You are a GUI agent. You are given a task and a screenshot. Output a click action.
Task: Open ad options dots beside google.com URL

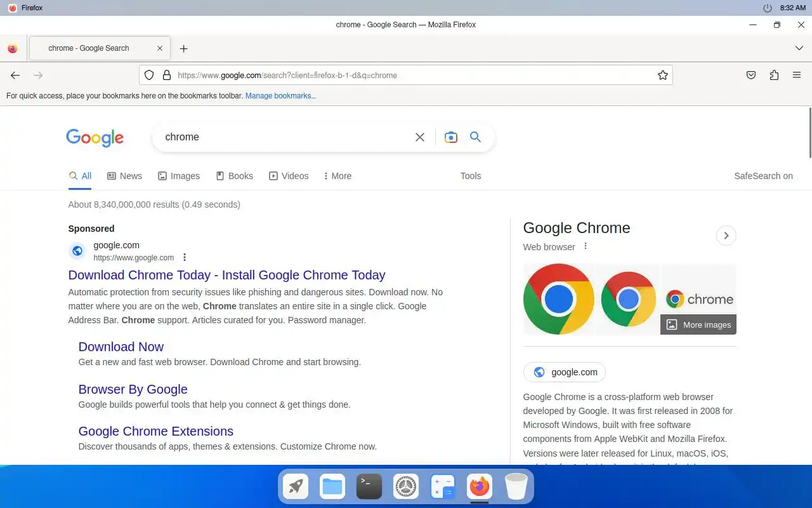(185, 257)
